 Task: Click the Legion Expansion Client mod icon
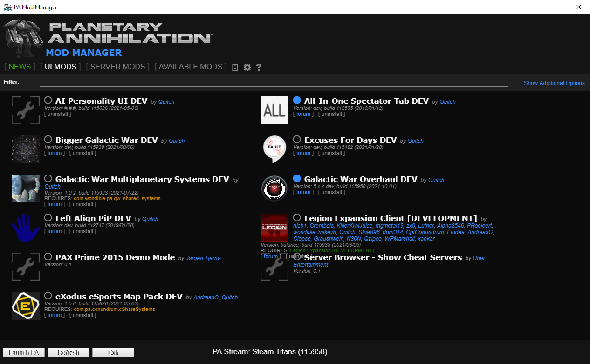point(274,228)
